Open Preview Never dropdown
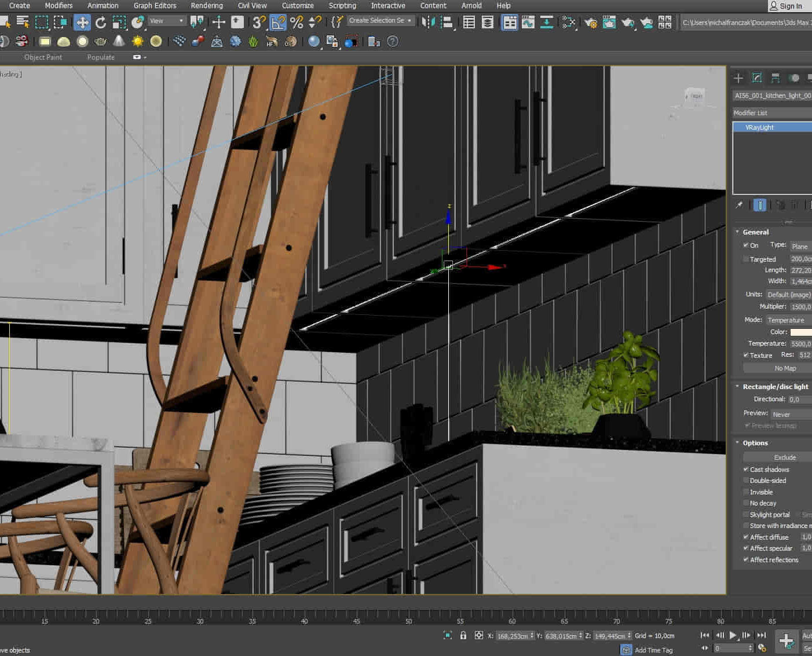Screen dimensions: 812x656 [x=791, y=414]
